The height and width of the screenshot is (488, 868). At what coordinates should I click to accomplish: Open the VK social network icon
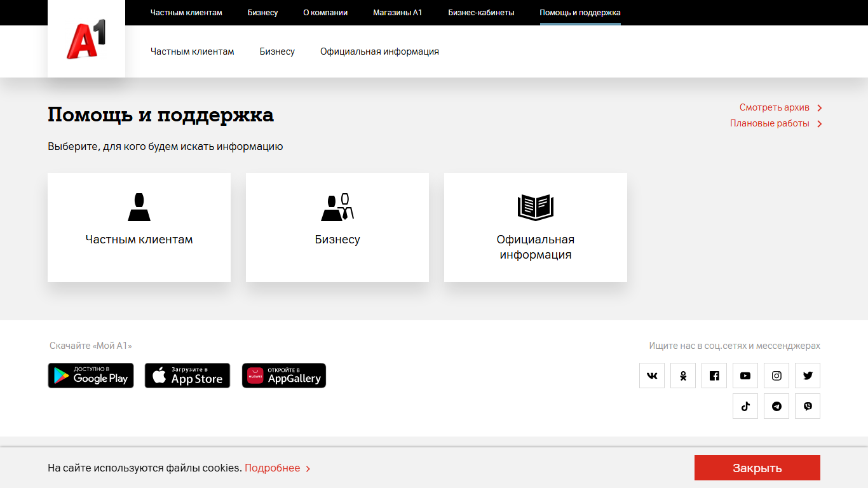click(652, 376)
